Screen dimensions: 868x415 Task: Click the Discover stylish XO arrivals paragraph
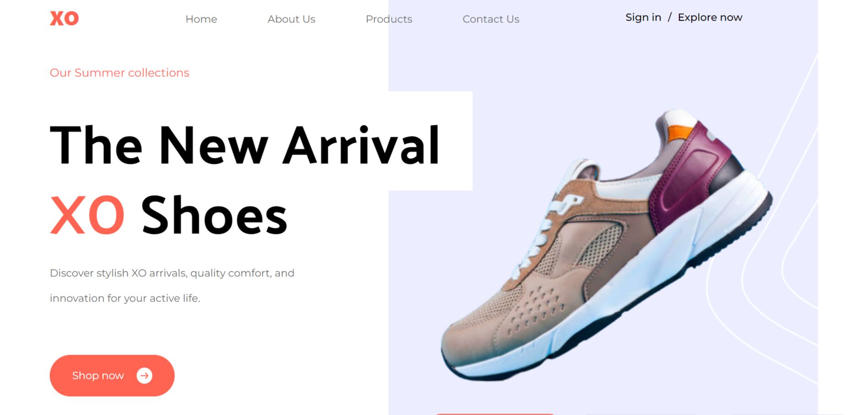coord(172,286)
